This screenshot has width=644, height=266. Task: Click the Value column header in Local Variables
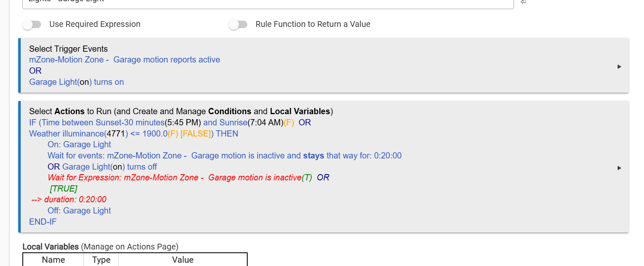coord(183,260)
